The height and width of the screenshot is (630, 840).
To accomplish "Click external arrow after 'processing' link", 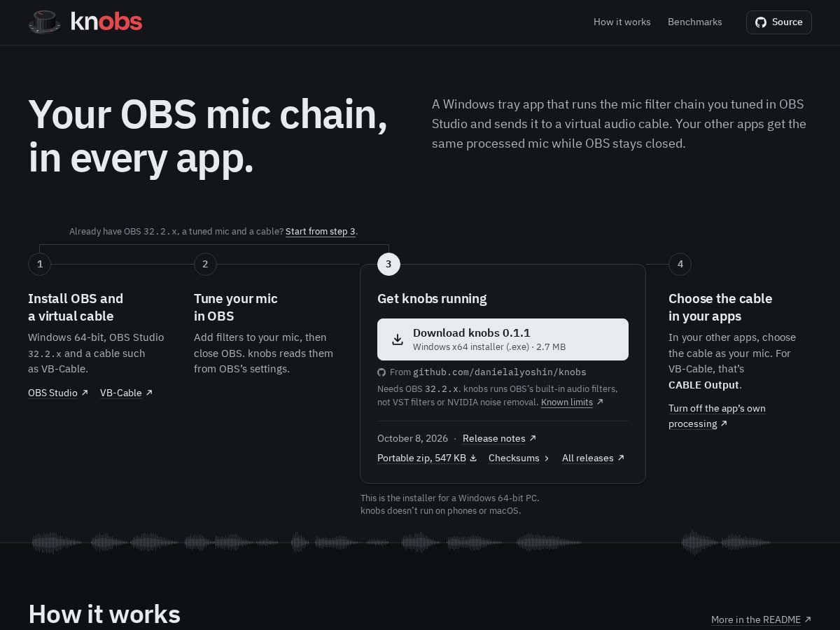I will pyautogui.click(x=724, y=423).
